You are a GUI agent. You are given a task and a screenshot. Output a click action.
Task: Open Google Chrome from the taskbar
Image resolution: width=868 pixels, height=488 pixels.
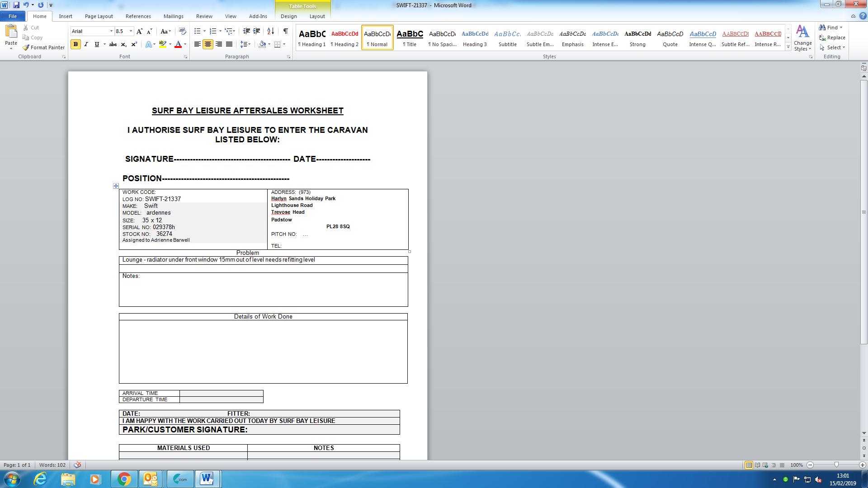coord(124,479)
